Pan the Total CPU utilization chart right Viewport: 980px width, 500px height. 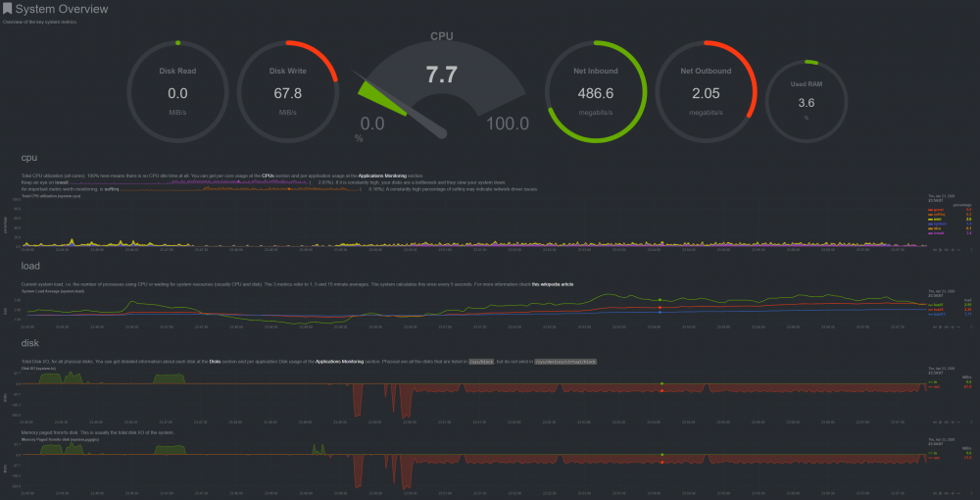point(947,250)
